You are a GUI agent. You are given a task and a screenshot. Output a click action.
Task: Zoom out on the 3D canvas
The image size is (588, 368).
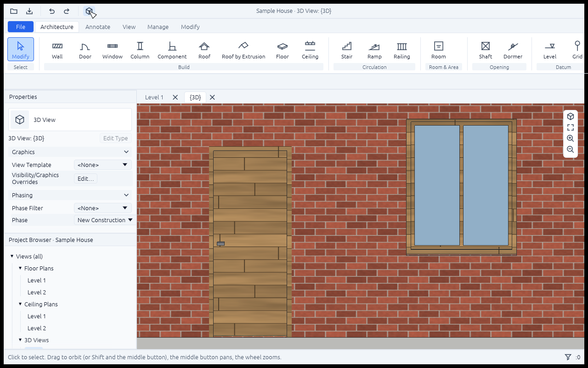point(571,149)
